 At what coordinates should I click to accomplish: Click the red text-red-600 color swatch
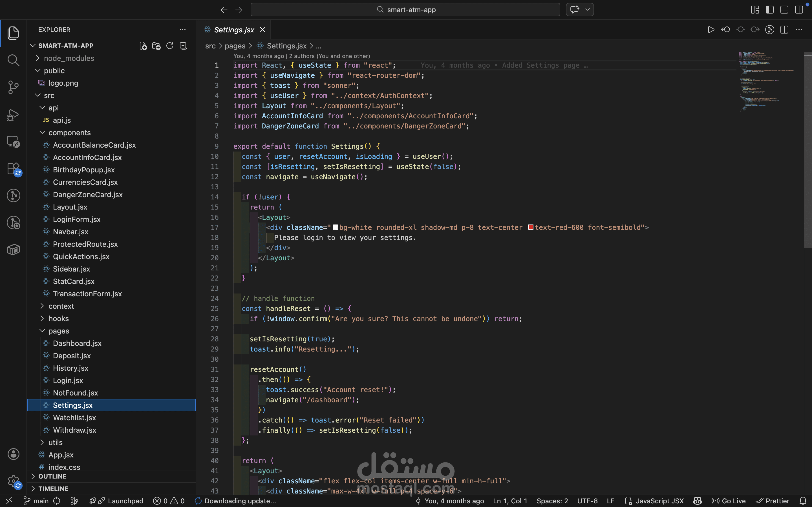click(531, 227)
